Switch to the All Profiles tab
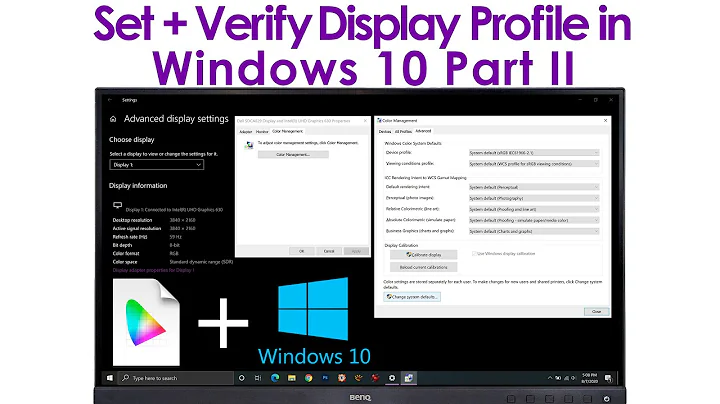Screen dimensions: 720x404 point(403,131)
